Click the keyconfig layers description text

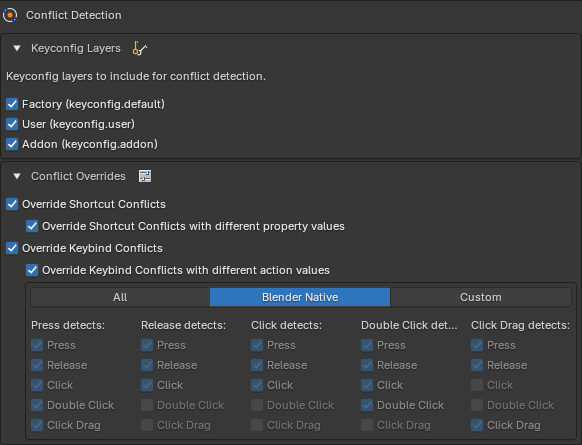(136, 76)
